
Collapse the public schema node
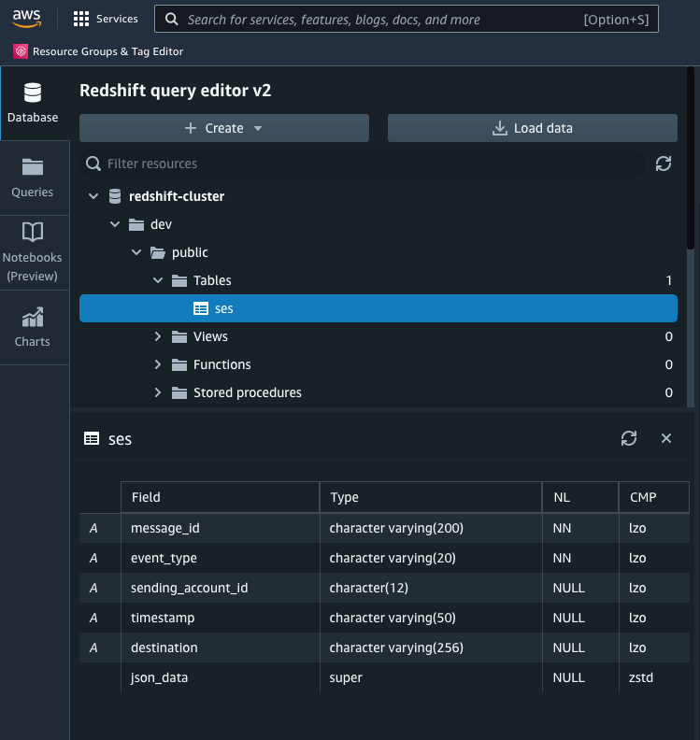136,252
